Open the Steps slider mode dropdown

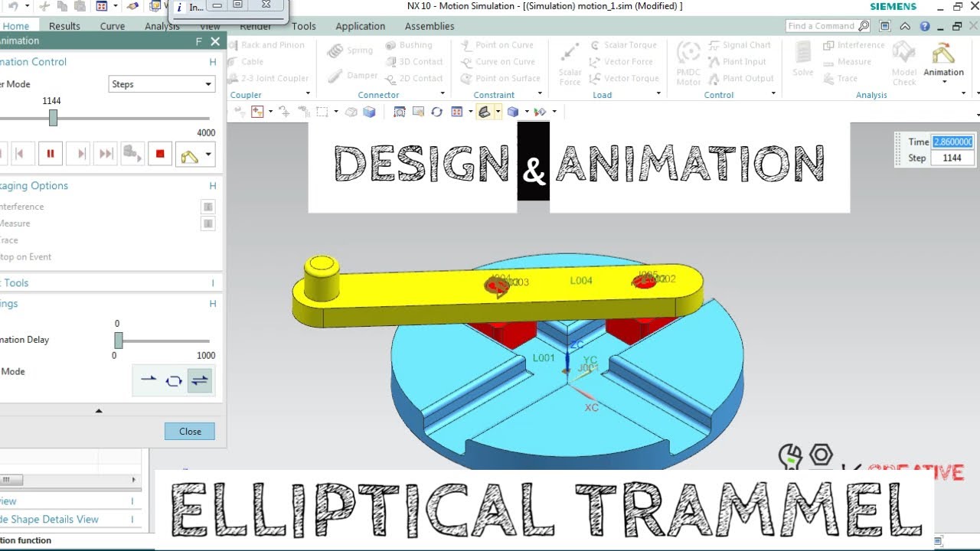pos(162,84)
